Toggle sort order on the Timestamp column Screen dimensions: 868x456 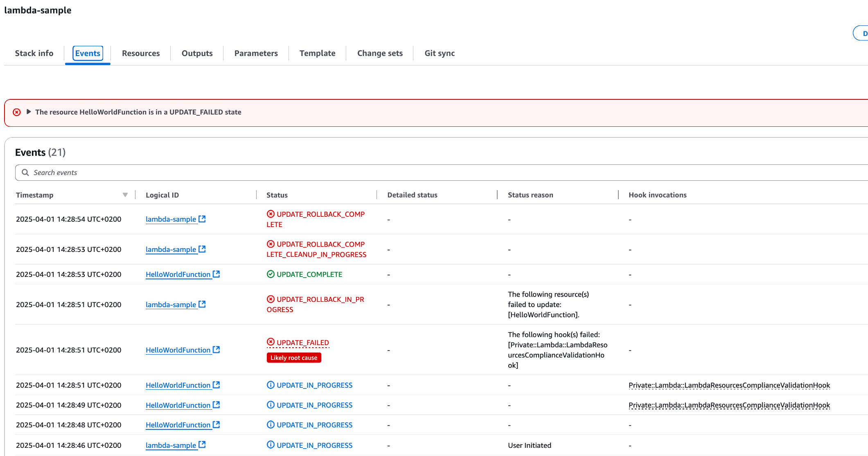125,195
